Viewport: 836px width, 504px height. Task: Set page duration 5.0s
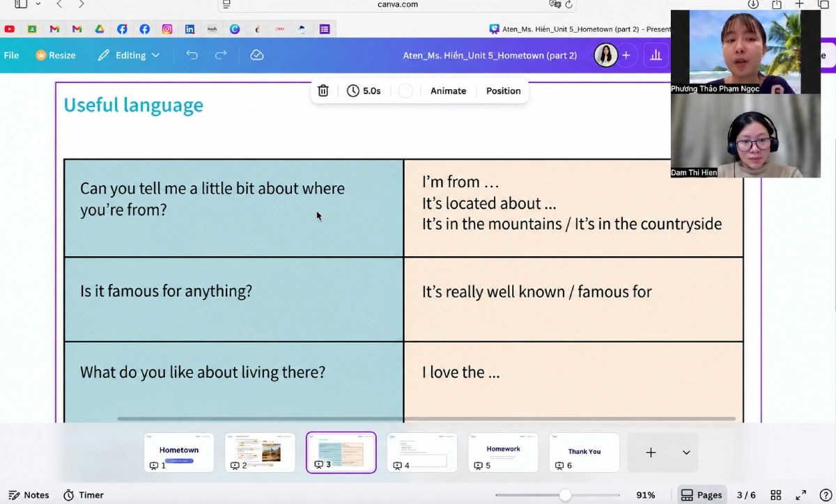[x=364, y=90]
